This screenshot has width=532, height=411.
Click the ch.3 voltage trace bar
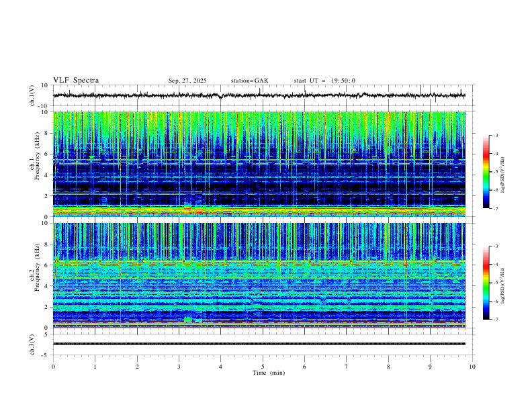click(x=259, y=344)
